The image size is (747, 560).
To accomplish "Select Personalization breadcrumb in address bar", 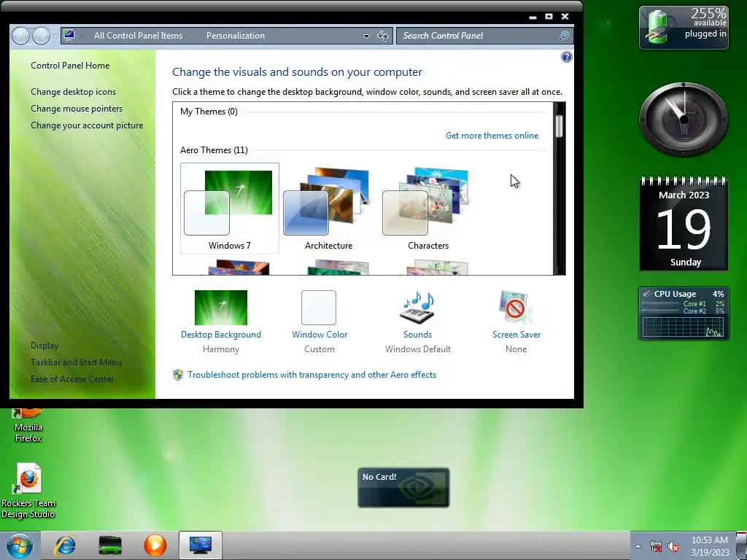I will pos(236,36).
